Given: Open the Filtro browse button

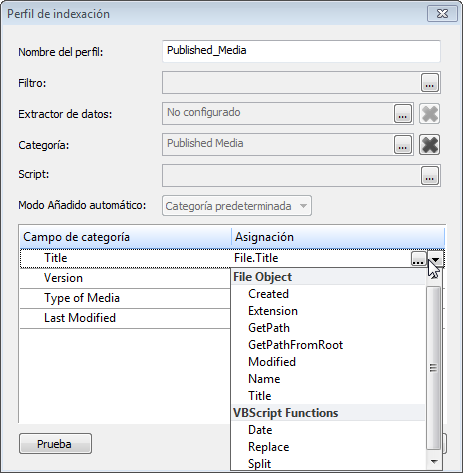Looking at the screenshot, I should click(429, 83).
